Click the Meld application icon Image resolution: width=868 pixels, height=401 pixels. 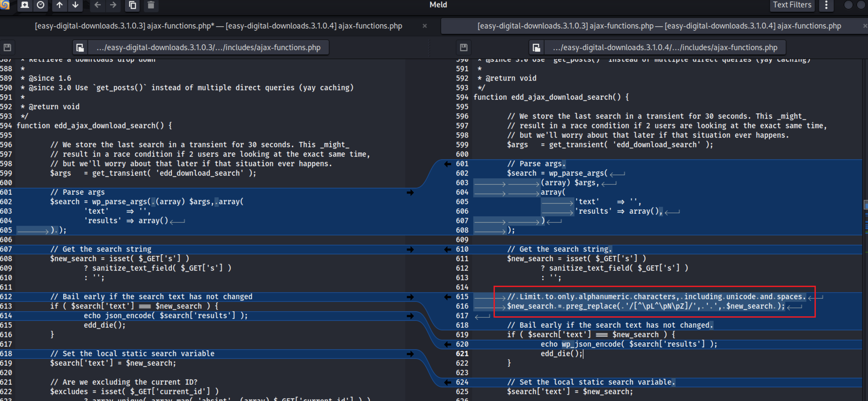pyautogui.click(x=5, y=4)
